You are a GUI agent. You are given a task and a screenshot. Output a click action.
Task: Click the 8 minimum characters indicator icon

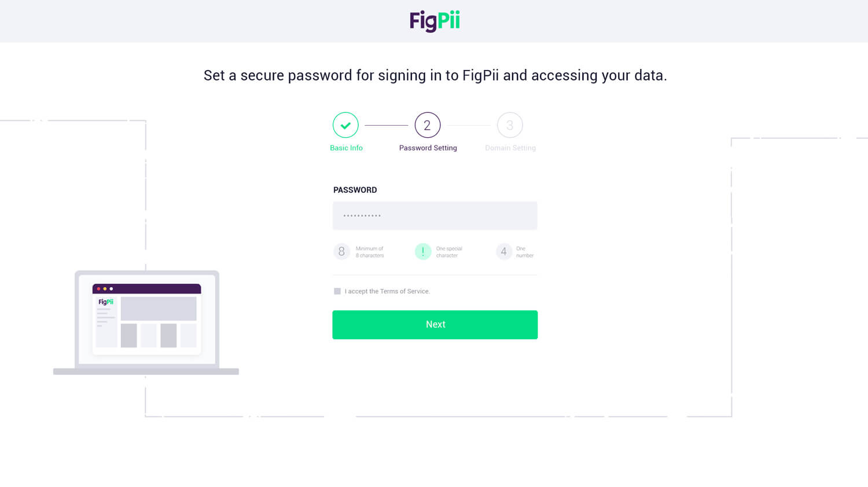[341, 251]
